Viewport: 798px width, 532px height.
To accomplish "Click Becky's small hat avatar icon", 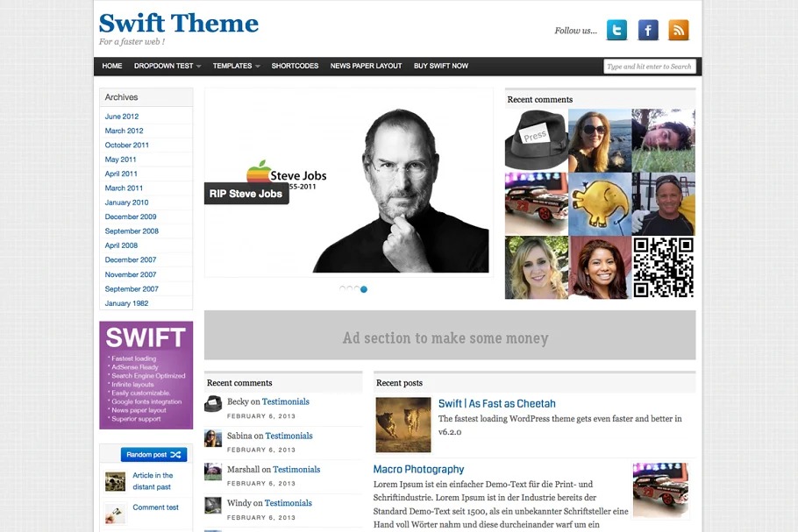I will pyautogui.click(x=213, y=404).
